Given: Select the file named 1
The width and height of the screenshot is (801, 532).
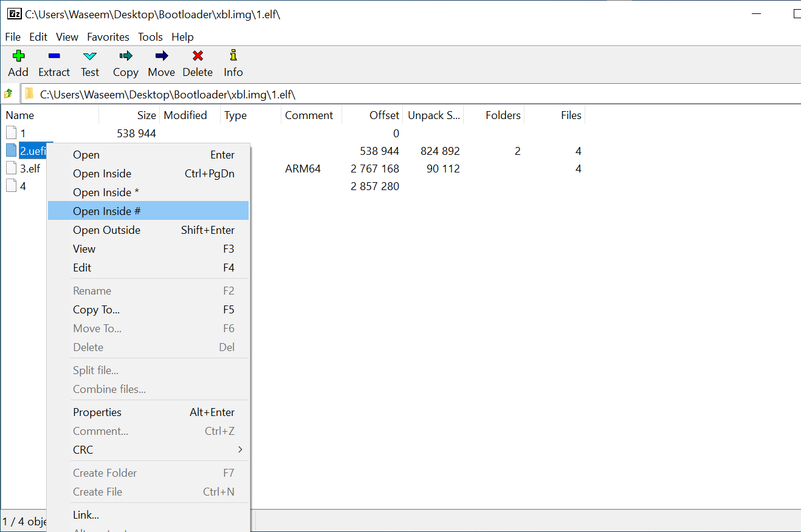Looking at the screenshot, I should 23,134.
